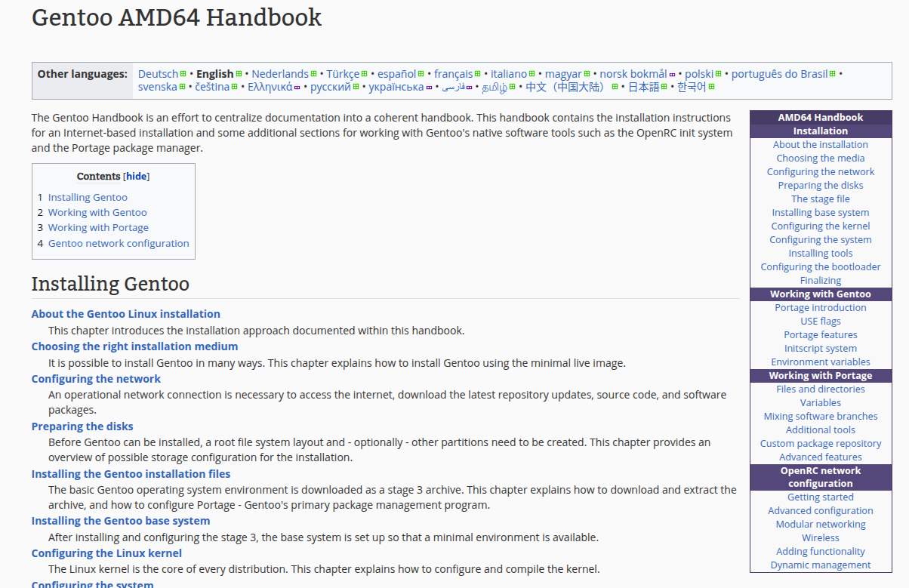Click progress icon next to italiano
Viewport: 909px width, 588px height.
tap(532, 74)
